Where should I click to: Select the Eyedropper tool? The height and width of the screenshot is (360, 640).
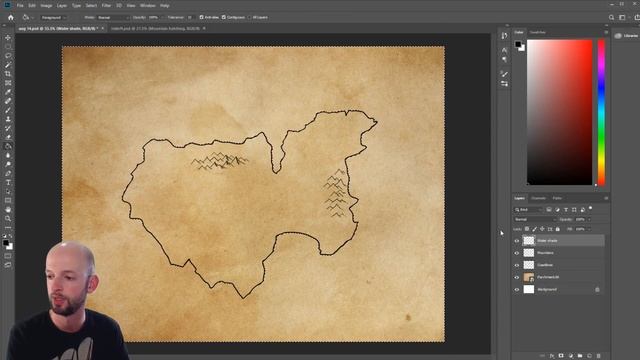pyautogui.click(x=8, y=92)
